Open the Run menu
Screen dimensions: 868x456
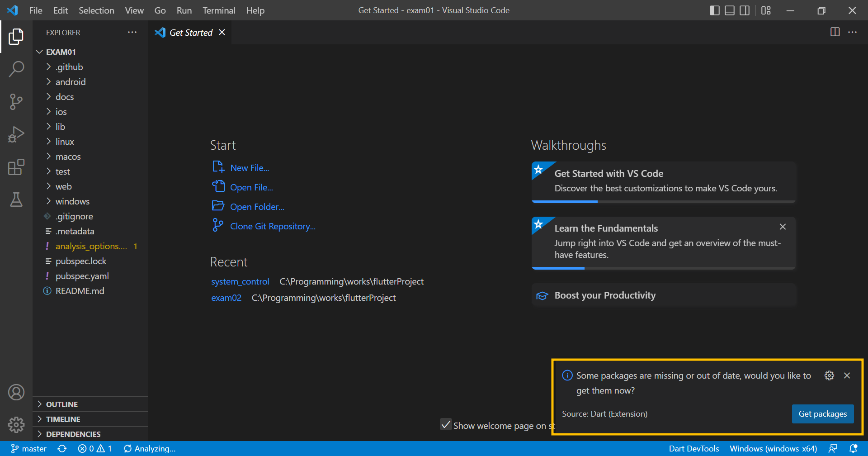click(x=184, y=10)
